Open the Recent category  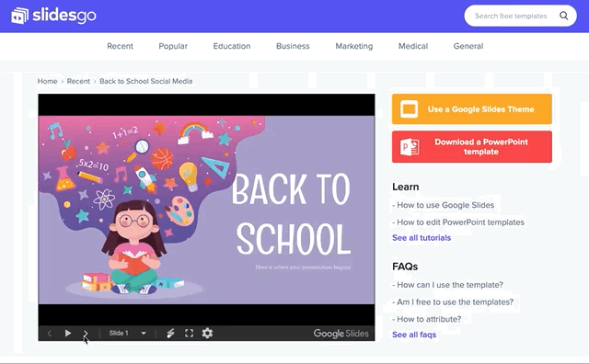click(120, 46)
